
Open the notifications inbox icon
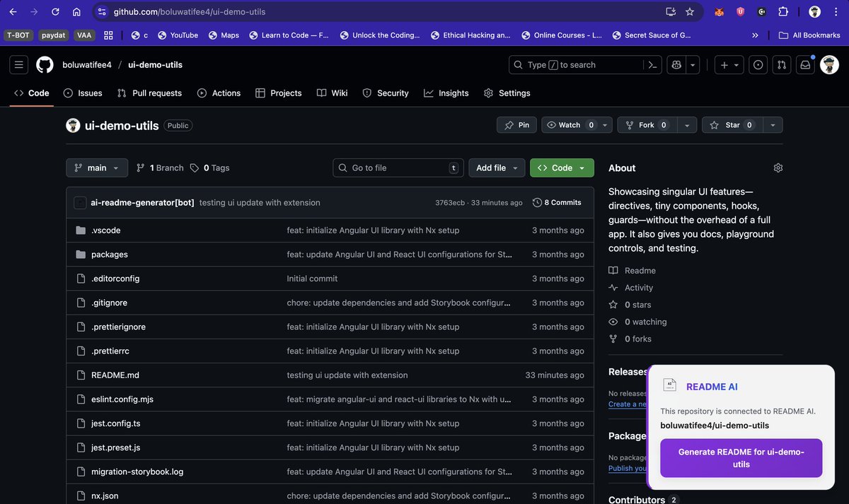point(805,64)
